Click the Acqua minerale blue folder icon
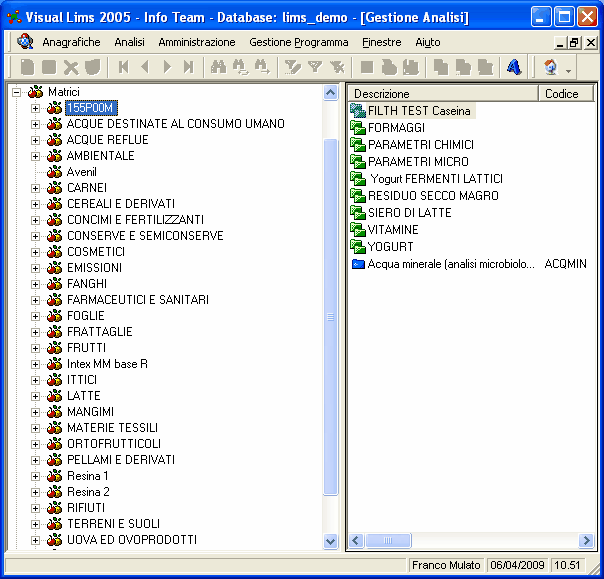 358,264
